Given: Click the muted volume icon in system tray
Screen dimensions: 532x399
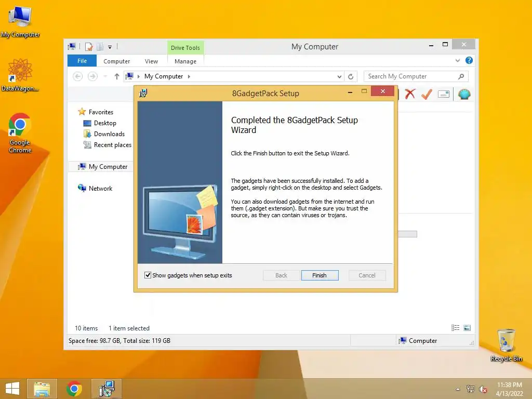Looking at the screenshot, I should pos(483,389).
